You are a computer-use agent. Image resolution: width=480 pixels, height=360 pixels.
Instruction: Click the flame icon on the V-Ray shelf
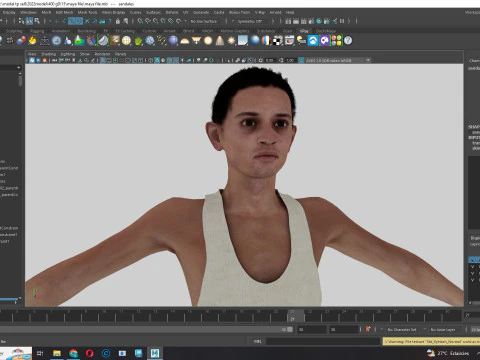coord(32,41)
